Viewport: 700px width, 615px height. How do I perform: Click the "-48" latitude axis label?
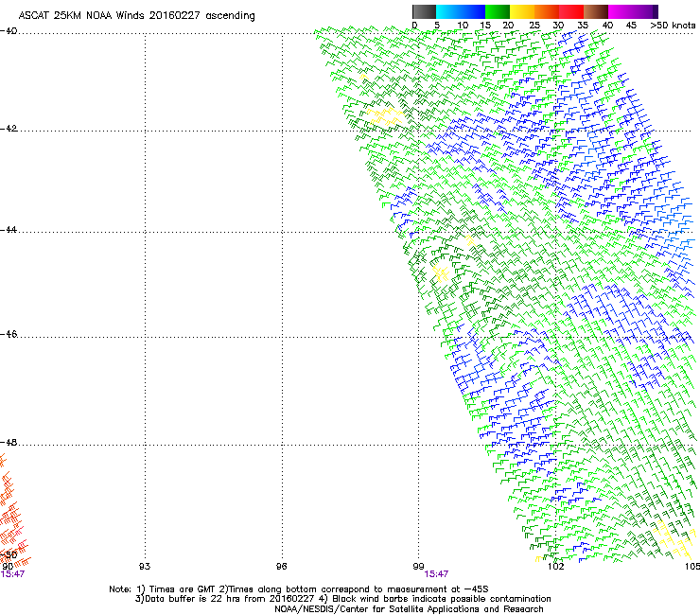tap(9, 443)
